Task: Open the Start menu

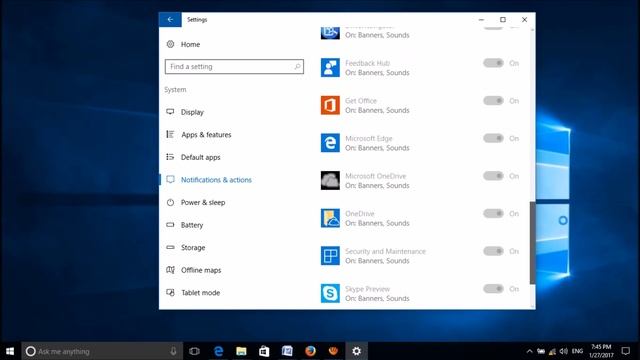Action: (10, 351)
